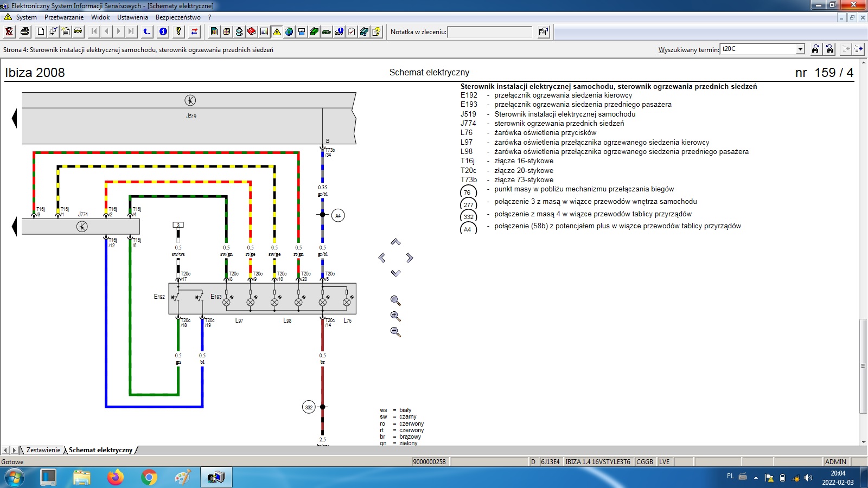Pan the diagram right with the right chevron

coord(410,258)
